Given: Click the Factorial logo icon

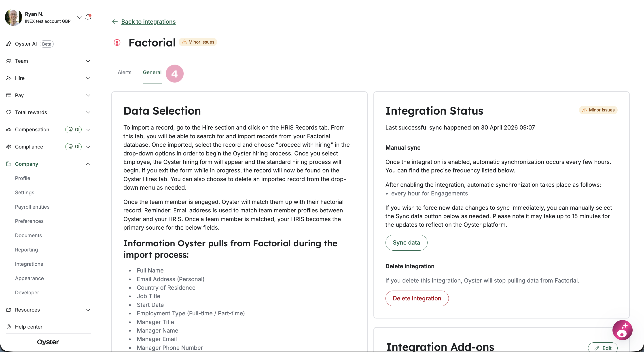Looking at the screenshot, I should [117, 43].
